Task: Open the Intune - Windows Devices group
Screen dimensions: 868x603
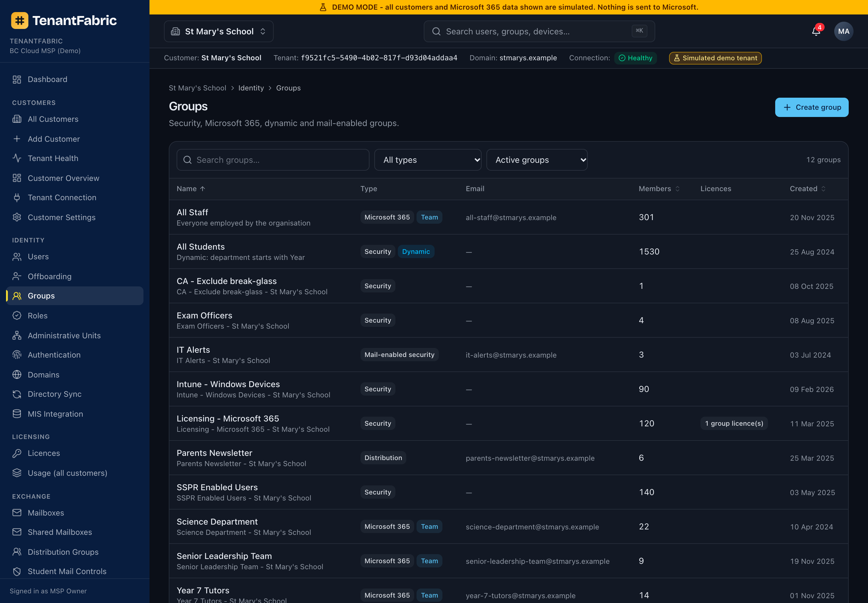Action: pyautogui.click(x=508, y=389)
